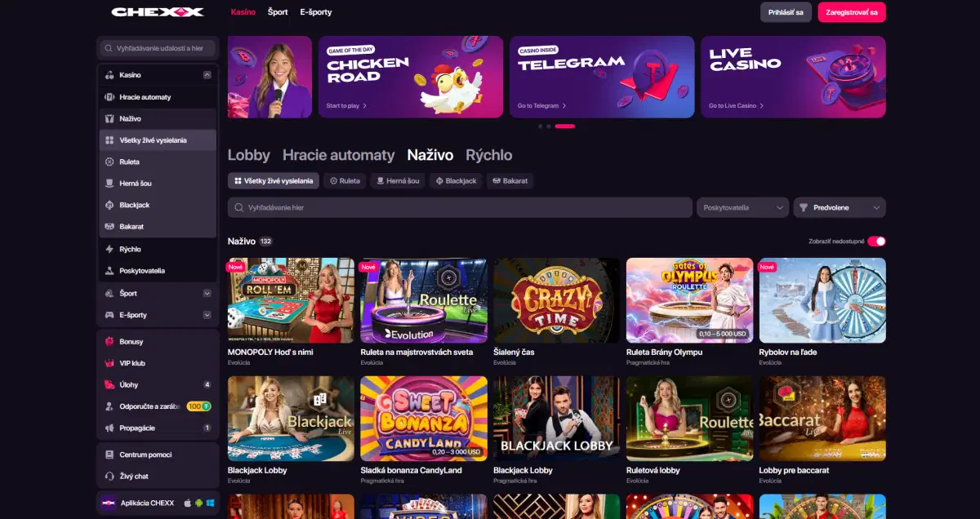Open the Blackjack icon in the sidebar
The width and height of the screenshot is (980, 519).
(x=109, y=205)
